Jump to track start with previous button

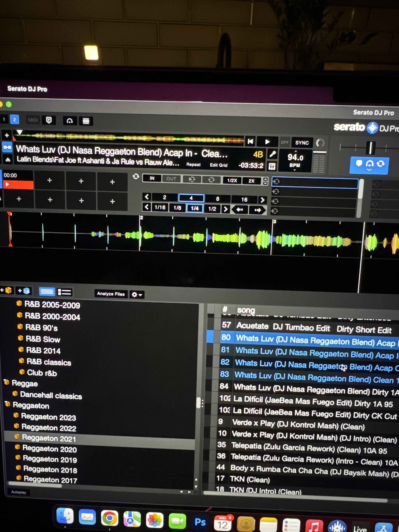click(x=250, y=141)
